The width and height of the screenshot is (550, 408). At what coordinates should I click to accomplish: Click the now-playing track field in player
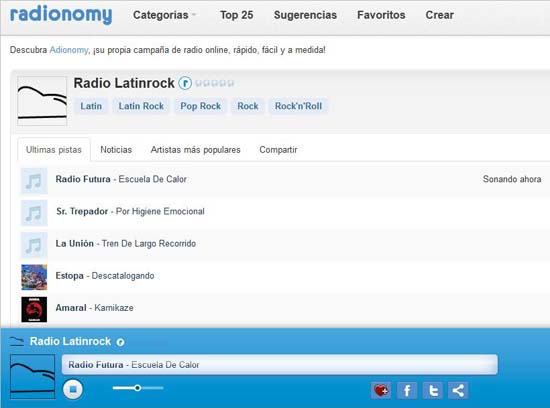click(x=280, y=364)
